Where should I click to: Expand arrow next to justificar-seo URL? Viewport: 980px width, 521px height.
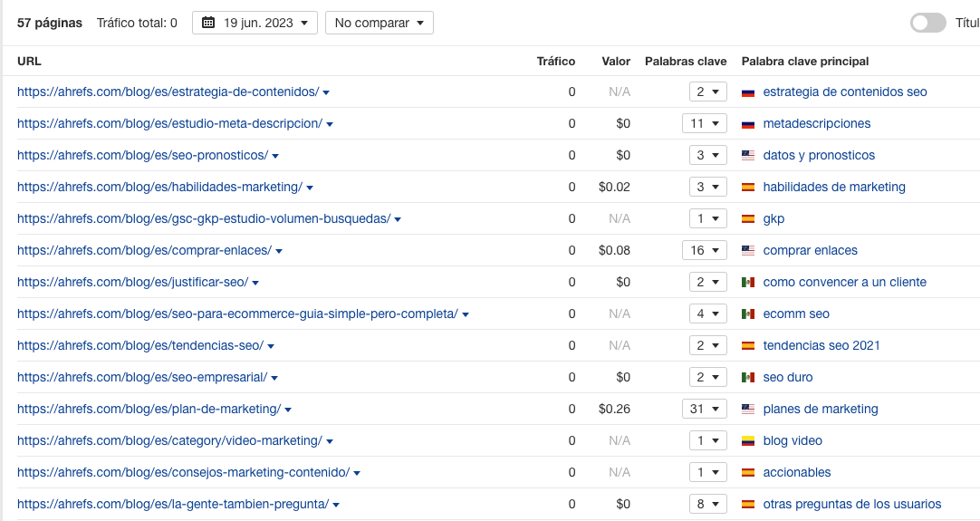coord(255,283)
